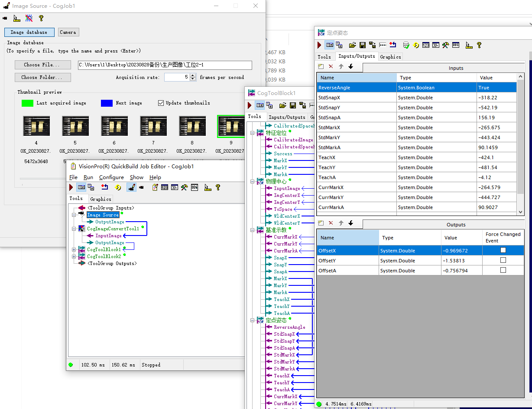Select thumbnail image number 4

point(36,126)
